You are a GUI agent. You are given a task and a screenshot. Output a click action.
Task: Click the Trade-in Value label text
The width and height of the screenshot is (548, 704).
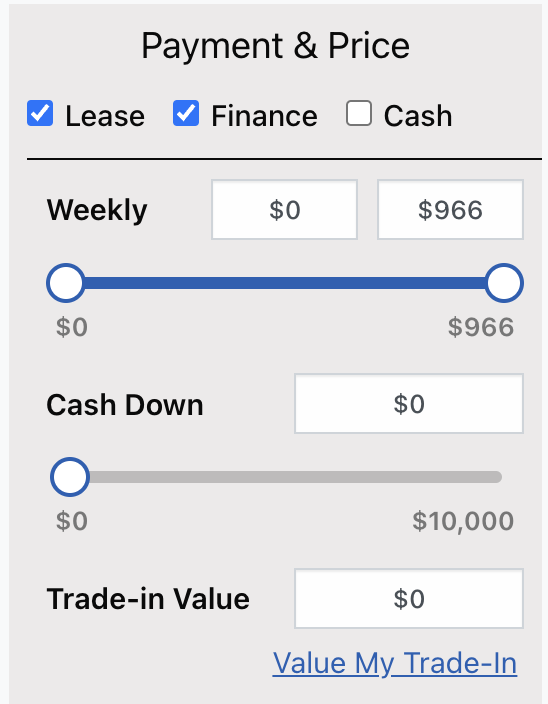tap(148, 599)
